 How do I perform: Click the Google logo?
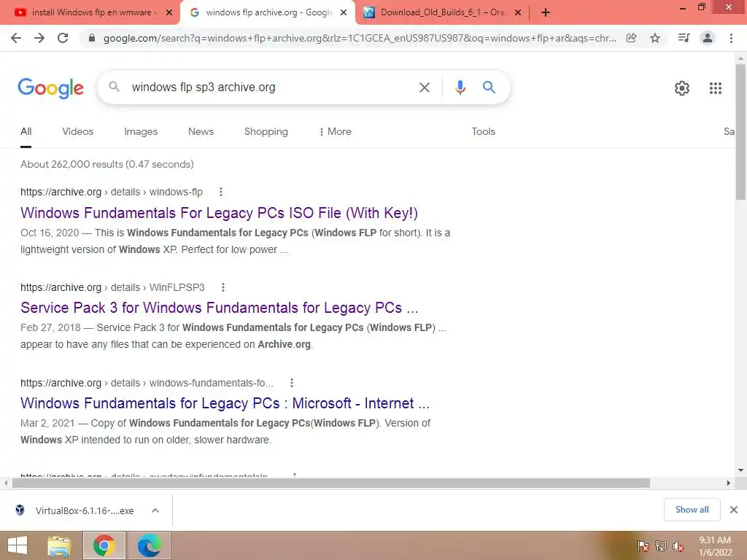pyautogui.click(x=50, y=88)
